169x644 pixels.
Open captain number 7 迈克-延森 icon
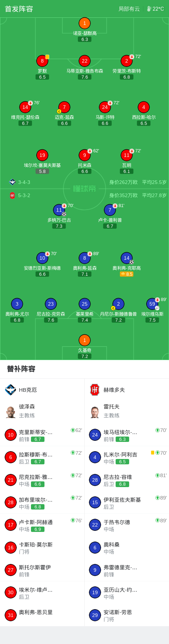[x=64, y=107]
